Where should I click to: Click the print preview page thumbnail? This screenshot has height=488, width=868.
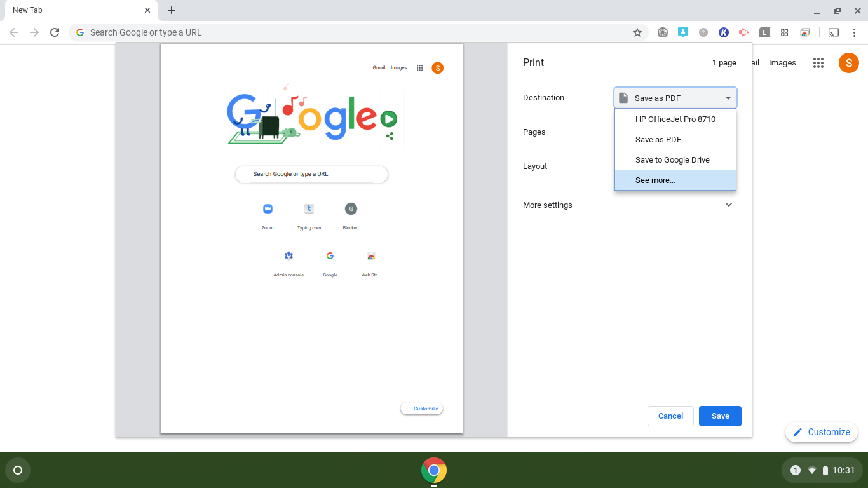(x=311, y=238)
